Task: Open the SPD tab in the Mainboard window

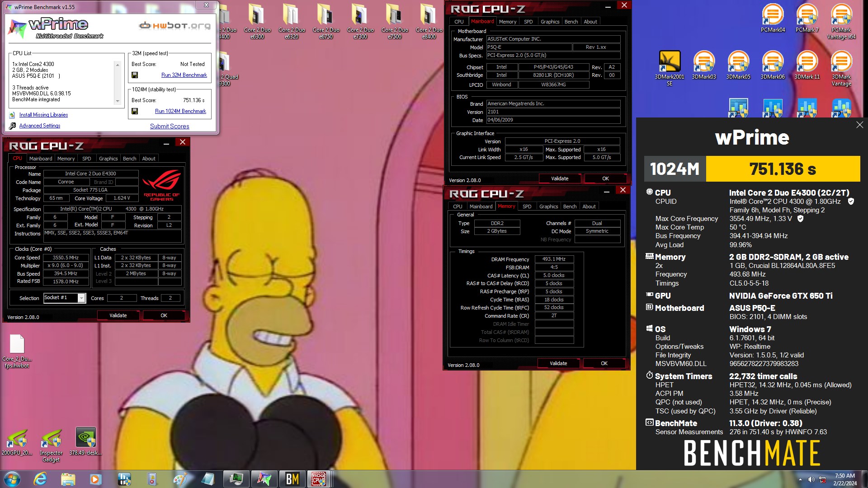Action: click(528, 22)
